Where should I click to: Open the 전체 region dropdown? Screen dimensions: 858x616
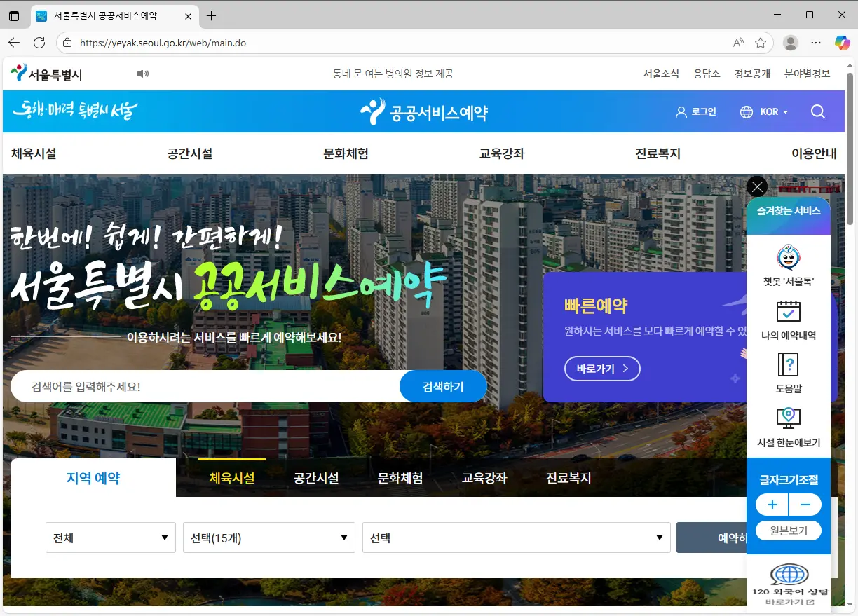[x=111, y=538]
